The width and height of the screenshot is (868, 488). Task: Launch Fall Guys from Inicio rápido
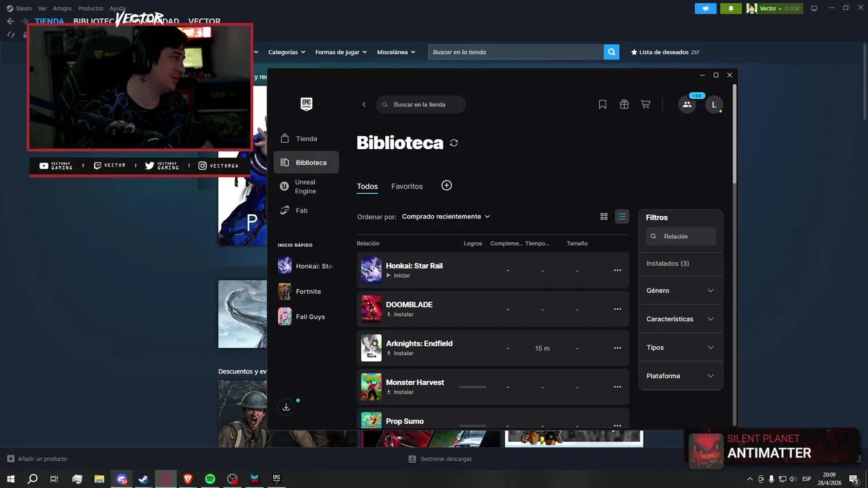coord(306,317)
